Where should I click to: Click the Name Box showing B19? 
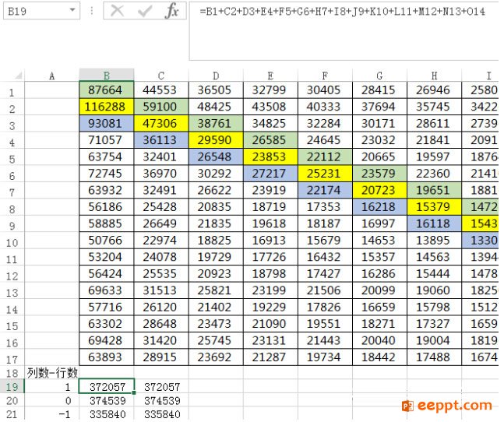coord(41,11)
